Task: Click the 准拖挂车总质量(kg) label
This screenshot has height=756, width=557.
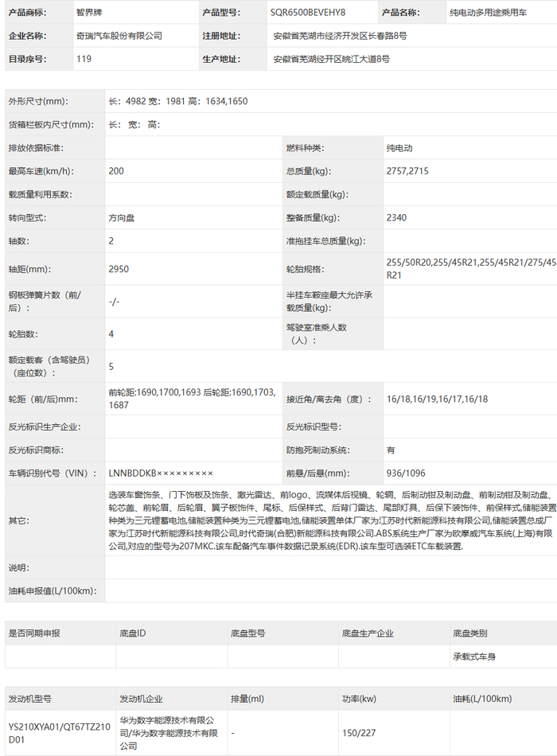Action: point(326,241)
